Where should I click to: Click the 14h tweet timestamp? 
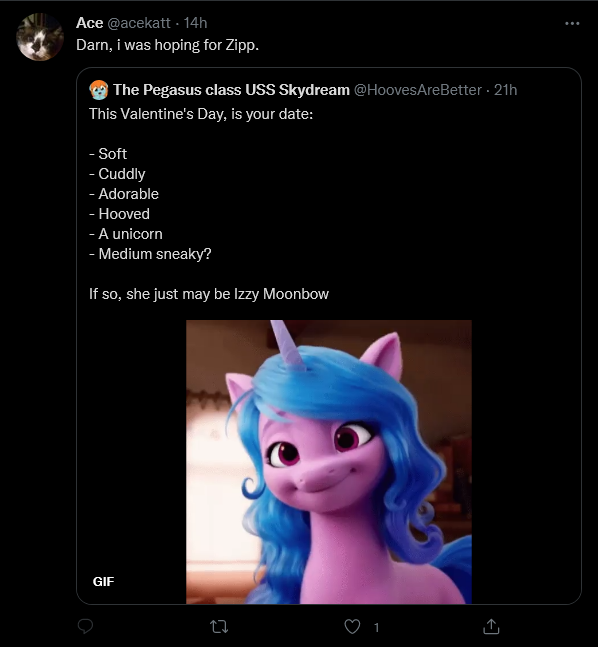click(x=195, y=23)
